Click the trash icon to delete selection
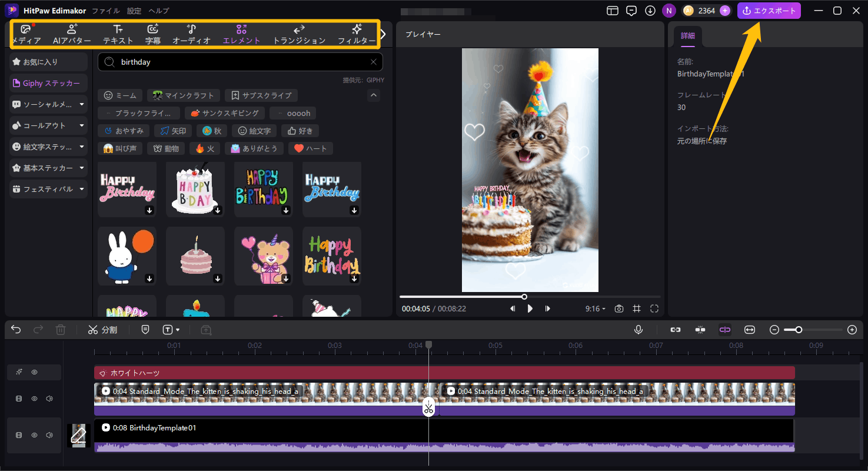 click(61, 329)
